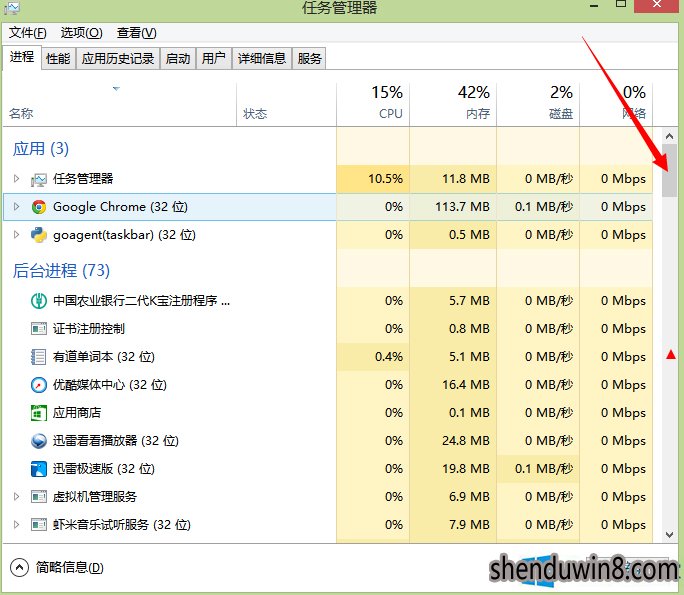Open the 选项(O) menu

pyautogui.click(x=81, y=33)
